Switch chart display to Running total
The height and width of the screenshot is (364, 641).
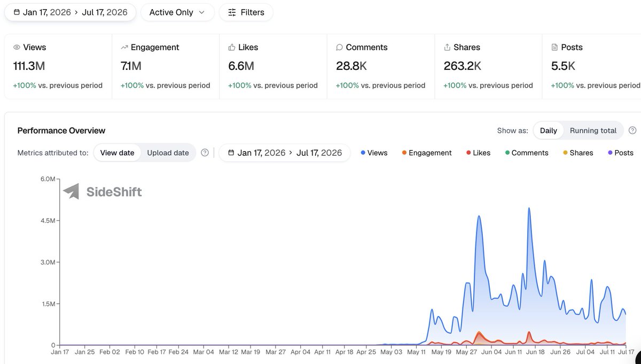tap(593, 130)
